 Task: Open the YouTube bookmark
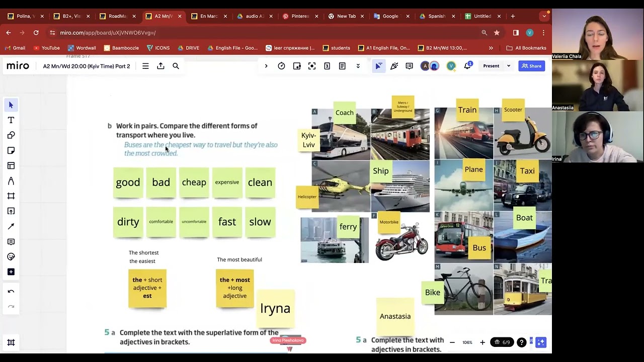(x=46, y=48)
